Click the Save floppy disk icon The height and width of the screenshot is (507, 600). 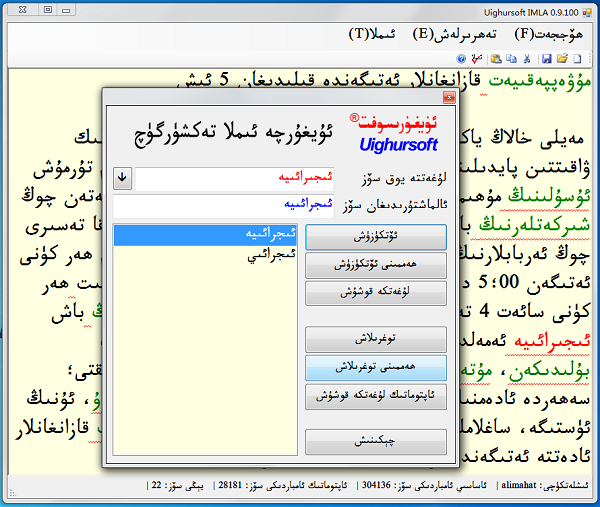[547, 59]
